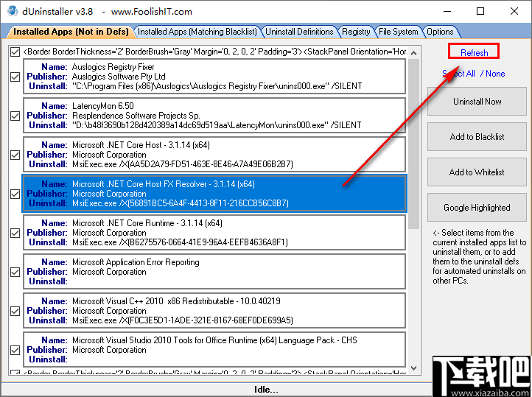Open the File System tab
The height and width of the screenshot is (397, 532).
399,32
